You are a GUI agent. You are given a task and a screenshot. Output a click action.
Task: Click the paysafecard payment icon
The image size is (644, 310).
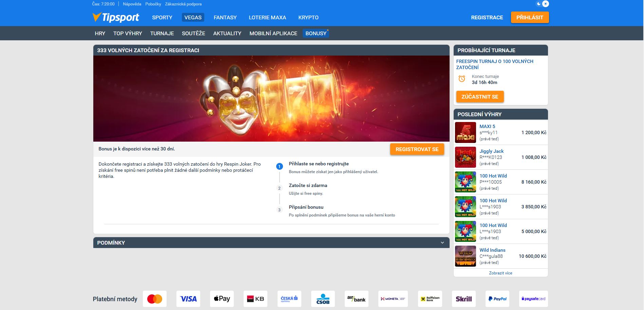click(533, 299)
